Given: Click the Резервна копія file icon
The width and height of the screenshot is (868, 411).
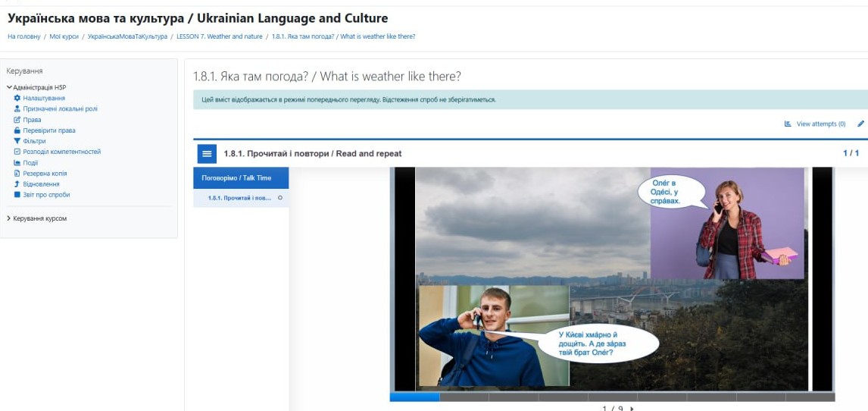Looking at the screenshot, I should (17, 173).
